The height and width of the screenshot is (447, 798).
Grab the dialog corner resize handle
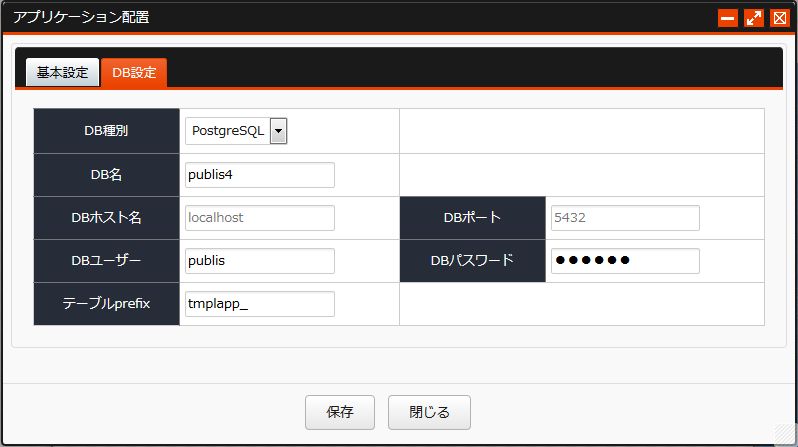784,434
